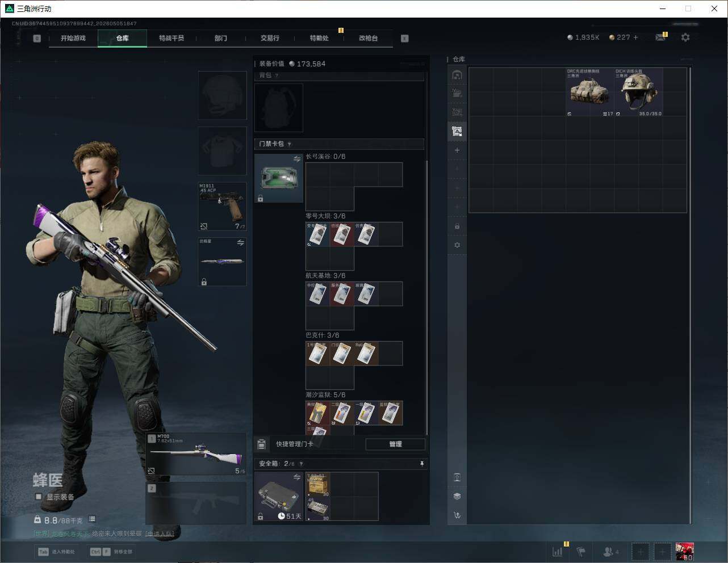Select the top storage icon in the 仓库 sidebar
Viewport: 728px width, 563px height.
tap(457, 75)
